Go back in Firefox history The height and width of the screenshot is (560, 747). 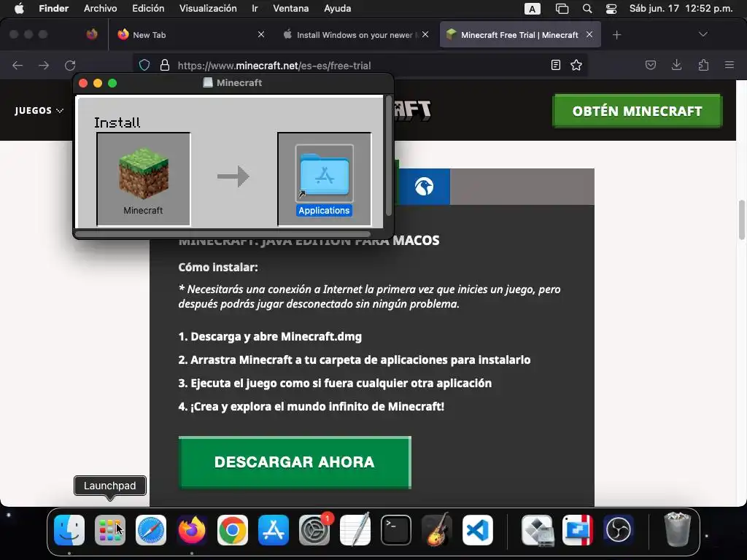18,65
